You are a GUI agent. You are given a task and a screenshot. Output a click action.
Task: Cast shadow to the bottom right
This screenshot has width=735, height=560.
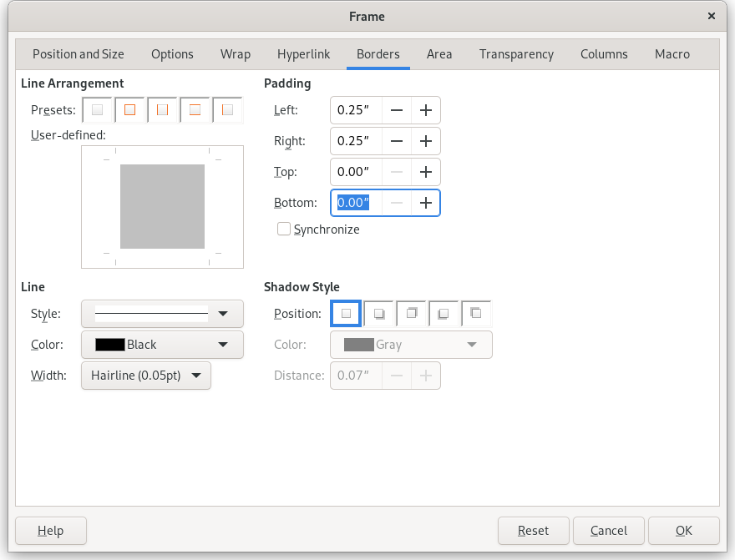pos(378,314)
